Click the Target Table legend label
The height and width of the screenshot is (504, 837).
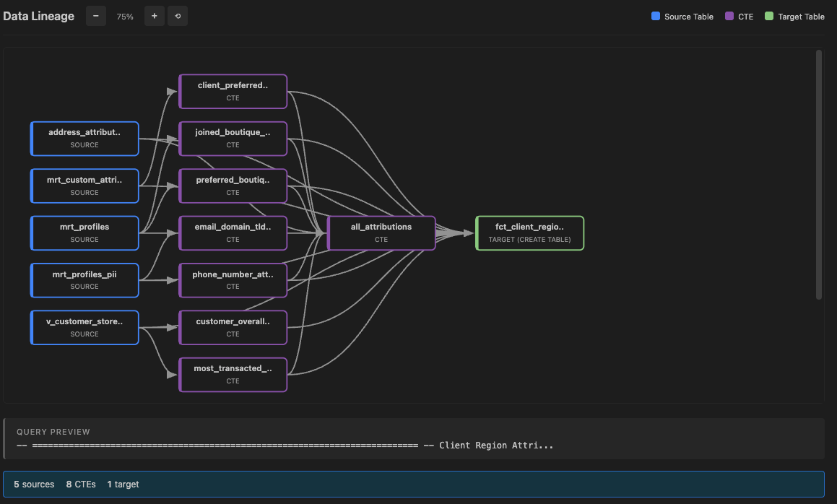click(801, 17)
